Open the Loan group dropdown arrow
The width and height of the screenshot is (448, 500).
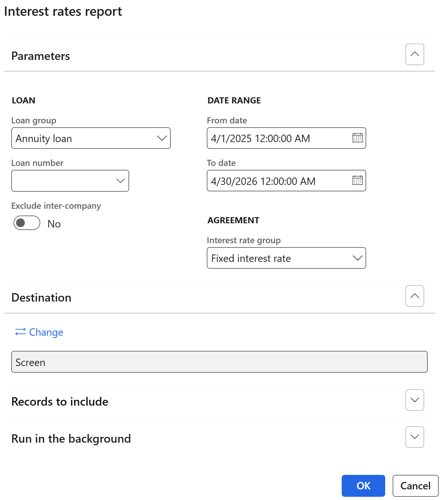click(x=162, y=138)
